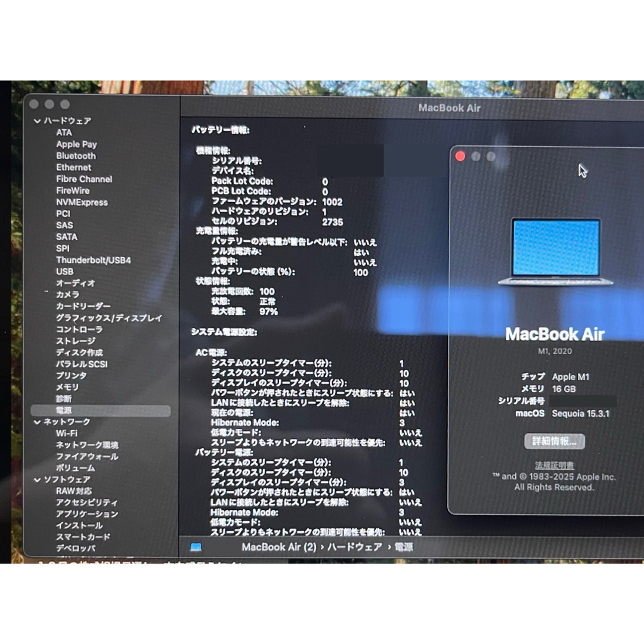The height and width of the screenshot is (644, 644).
Task: Click the 充放電回数 100 value
Action: [x=267, y=292]
